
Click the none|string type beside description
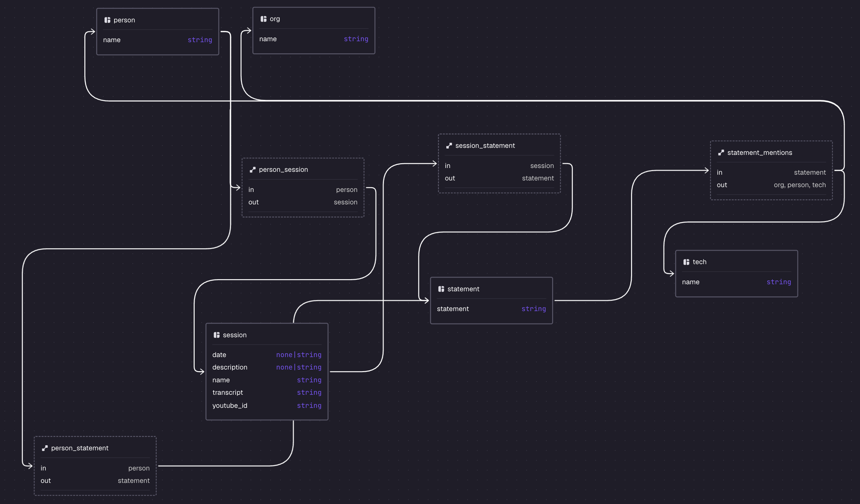[x=299, y=367]
